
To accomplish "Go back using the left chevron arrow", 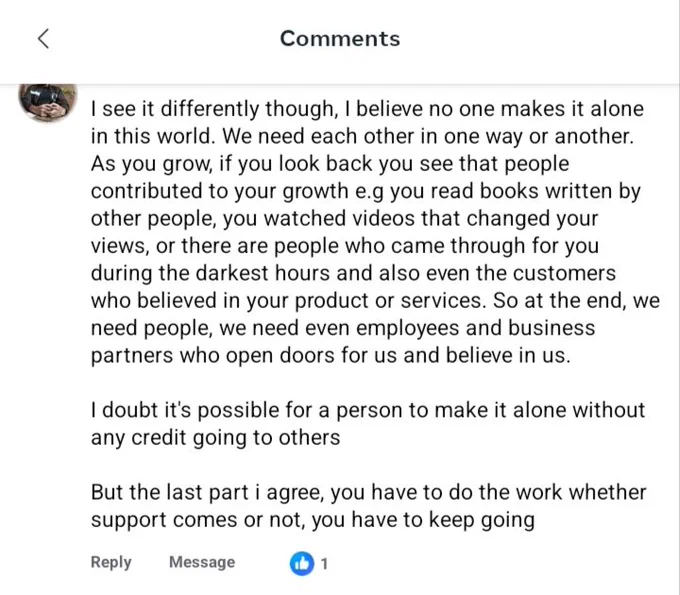I will 43,39.
